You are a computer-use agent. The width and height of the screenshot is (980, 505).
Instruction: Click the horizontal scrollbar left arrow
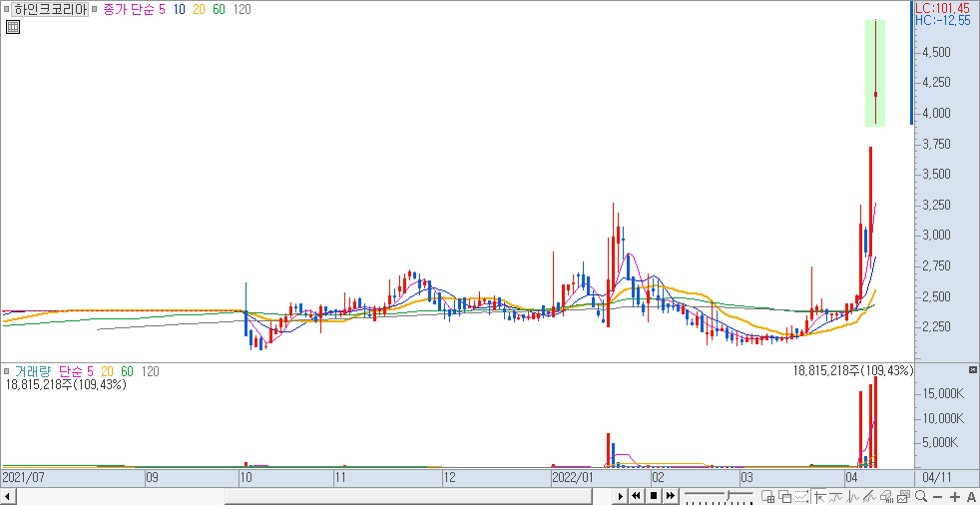coord(8,496)
